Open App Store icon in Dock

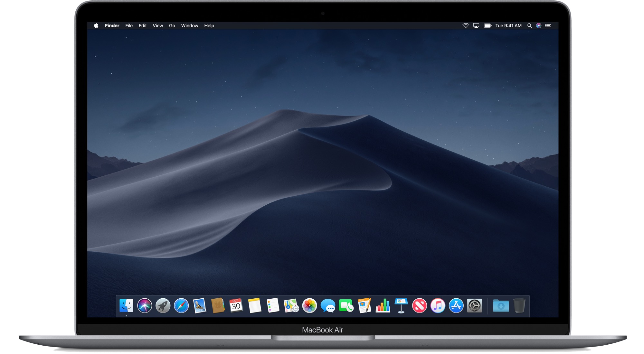[456, 305]
